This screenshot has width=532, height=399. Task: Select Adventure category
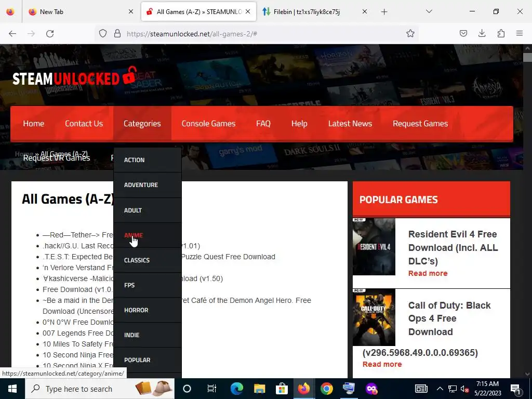pyautogui.click(x=148, y=185)
